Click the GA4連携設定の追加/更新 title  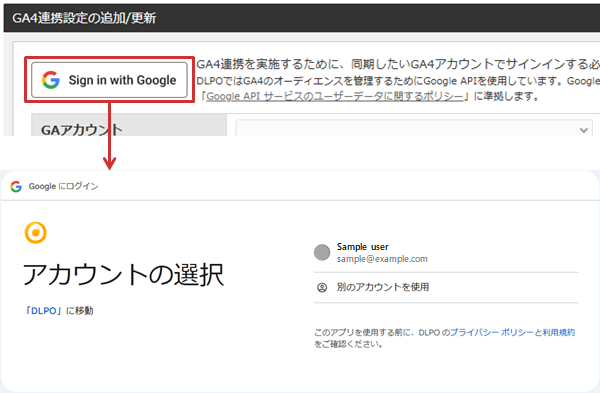(84, 18)
